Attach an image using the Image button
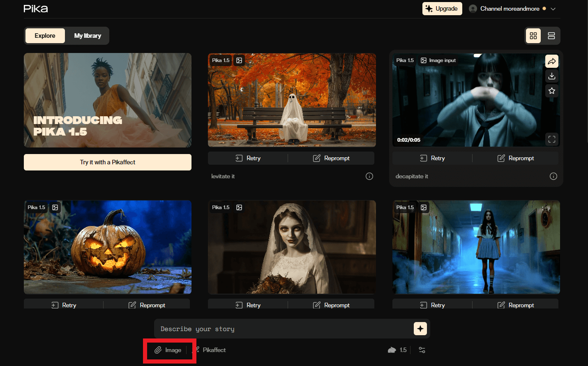This screenshot has height=366, width=588. click(x=168, y=350)
